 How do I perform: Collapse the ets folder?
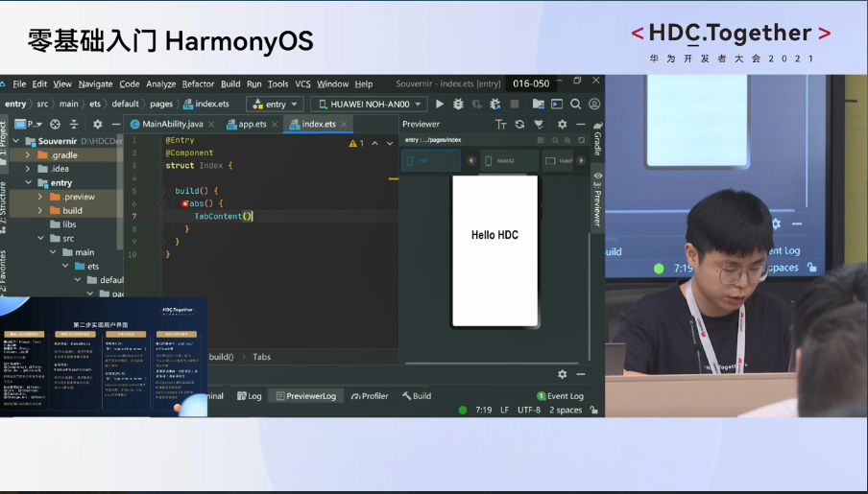tap(65, 266)
